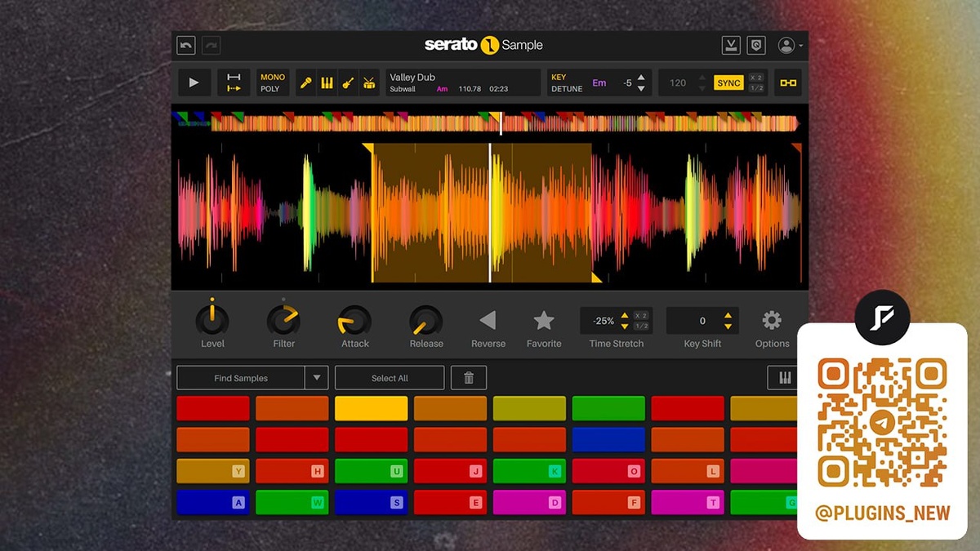Select the blue pad in second row
Viewport: 980px width, 551px height.
pyautogui.click(x=608, y=440)
